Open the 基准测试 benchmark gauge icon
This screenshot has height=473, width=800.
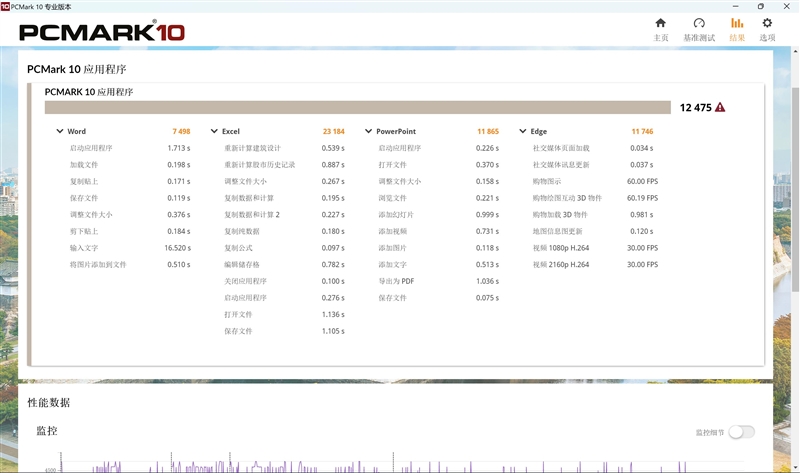699,23
